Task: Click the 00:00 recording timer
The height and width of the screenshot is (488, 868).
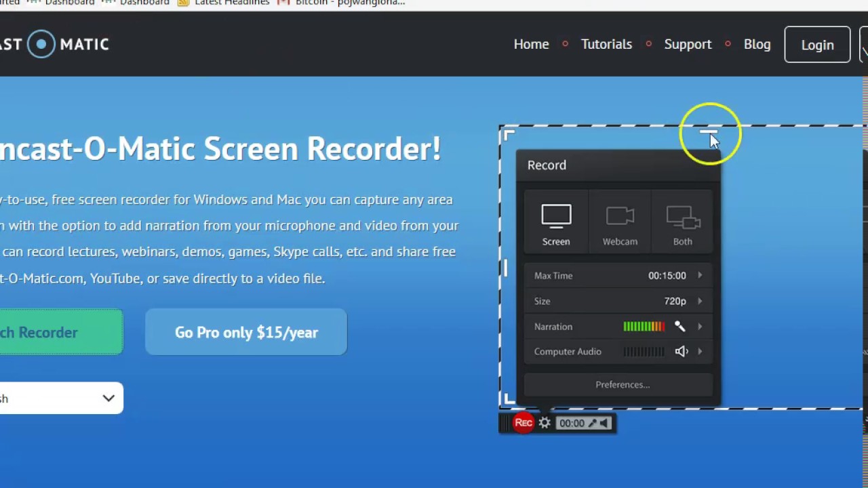Action: [571, 423]
